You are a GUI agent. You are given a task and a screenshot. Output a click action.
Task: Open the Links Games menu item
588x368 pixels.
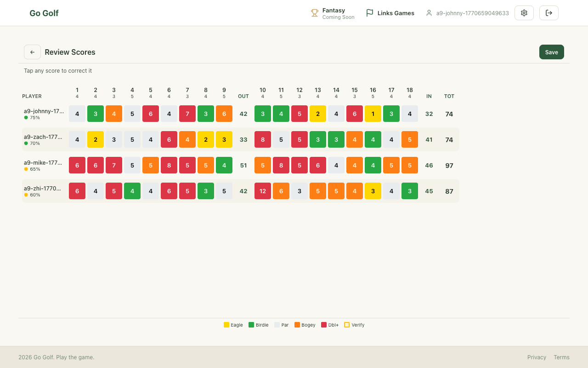coord(396,13)
